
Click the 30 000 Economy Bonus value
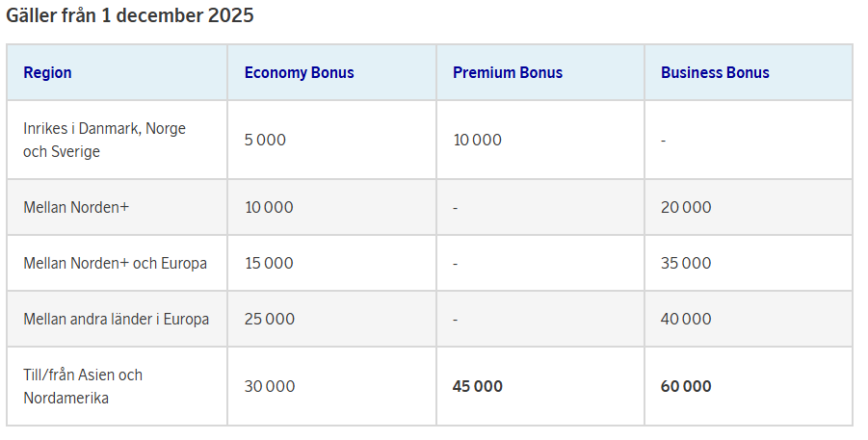270,386
